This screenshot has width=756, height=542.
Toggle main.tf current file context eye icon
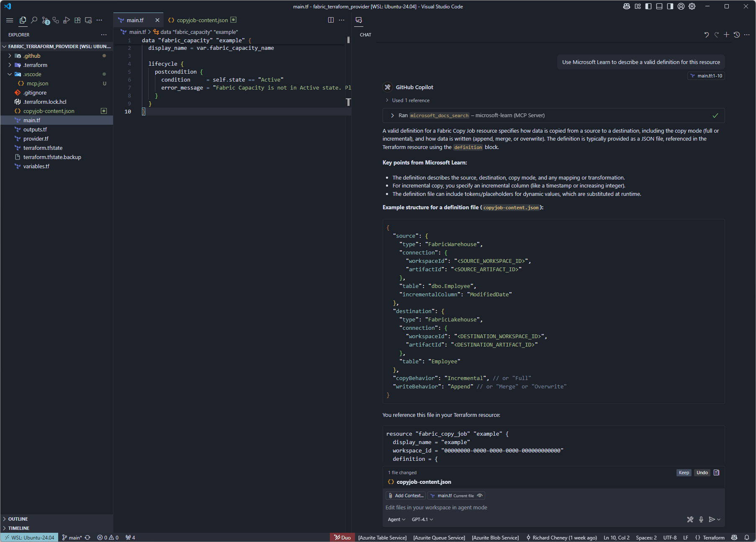[x=480, y=496]
